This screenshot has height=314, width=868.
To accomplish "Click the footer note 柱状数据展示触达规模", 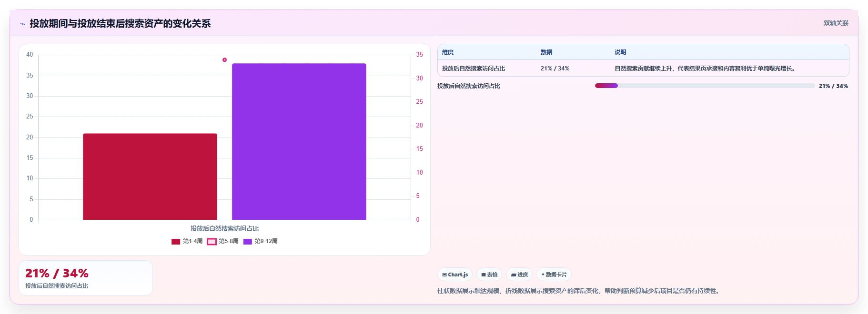I will click(578, 291).
